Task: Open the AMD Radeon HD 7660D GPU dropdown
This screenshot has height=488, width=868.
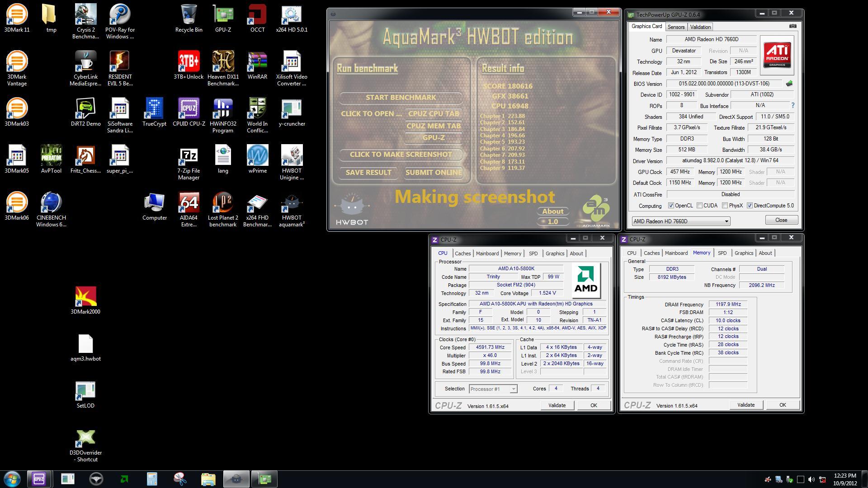Action: click(681, 221)
